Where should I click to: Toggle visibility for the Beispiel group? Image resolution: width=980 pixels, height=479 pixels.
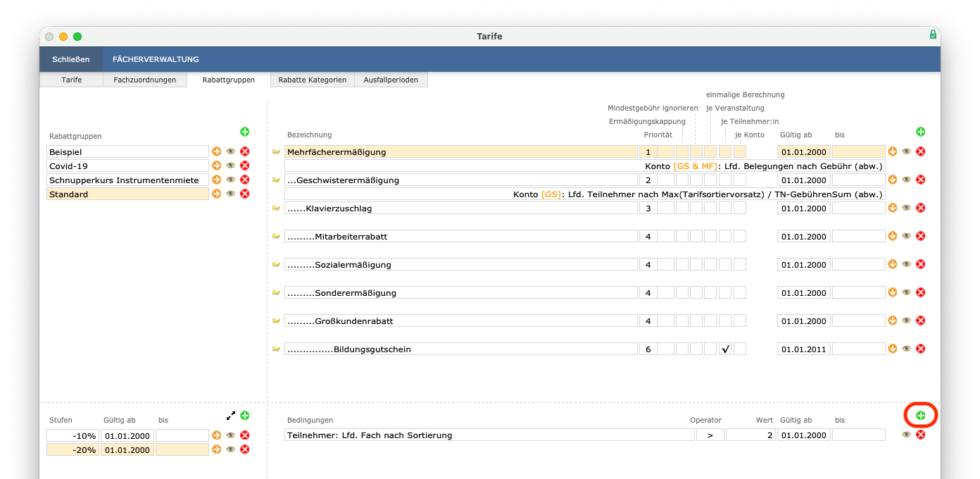pyautogui.click(x=230, y=151)
